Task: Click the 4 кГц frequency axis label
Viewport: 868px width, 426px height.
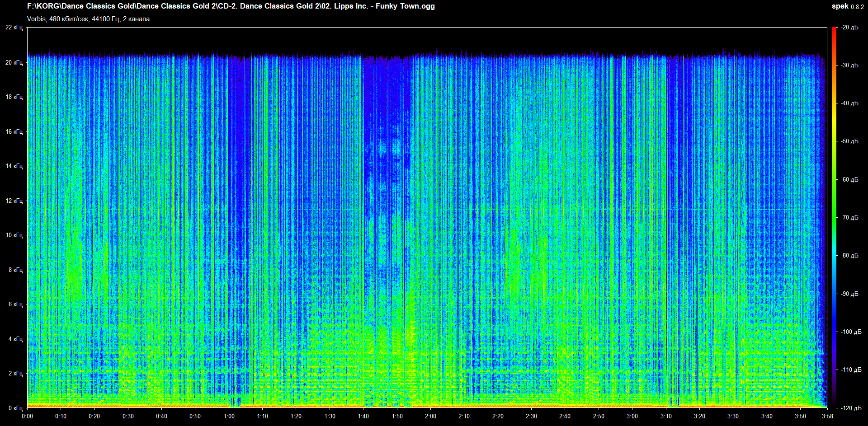Action: [15, 339]
